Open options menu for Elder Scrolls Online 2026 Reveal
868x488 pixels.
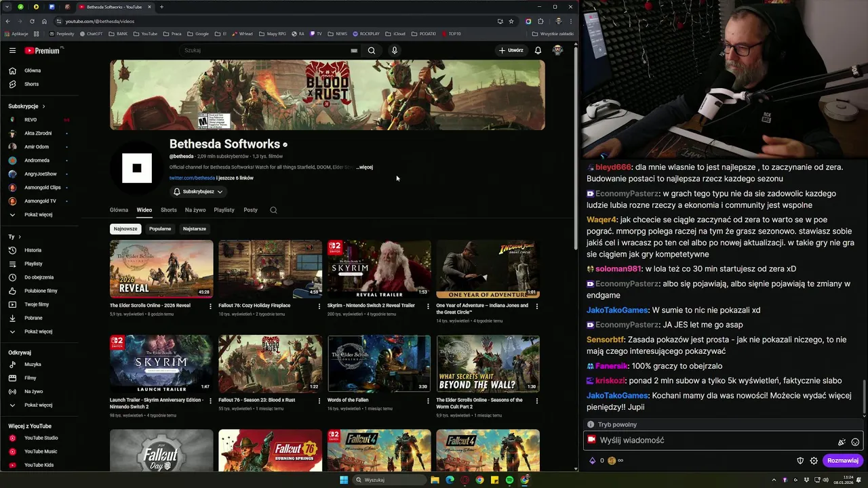[210, 306]
